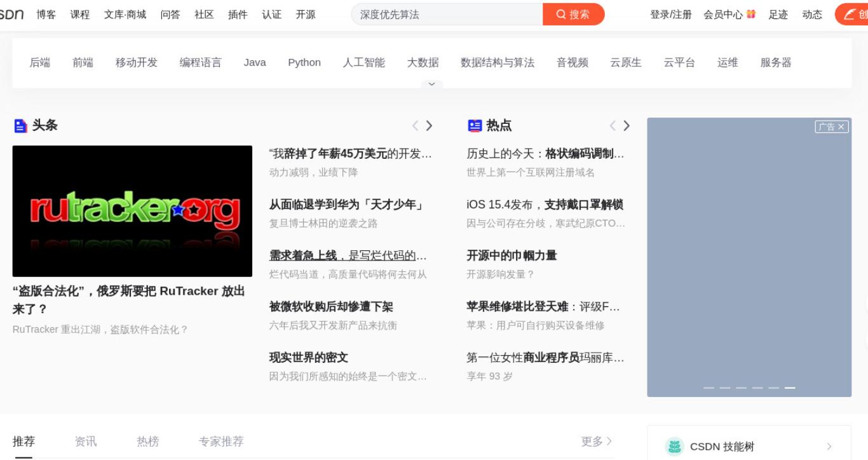Switch to the 专家推荐 tab
This screenshot has height=460, width=868.
tap(221, 441)
